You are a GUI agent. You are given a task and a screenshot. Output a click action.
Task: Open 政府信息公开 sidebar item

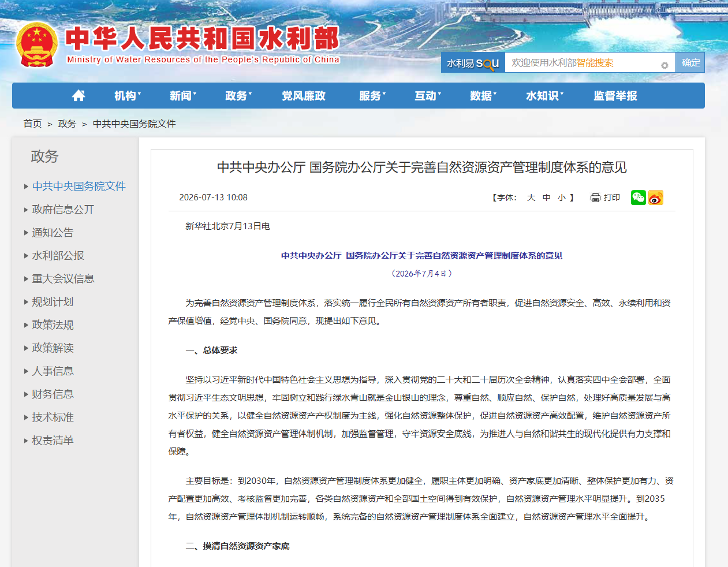pyautogui.click(x=63, y=209)
